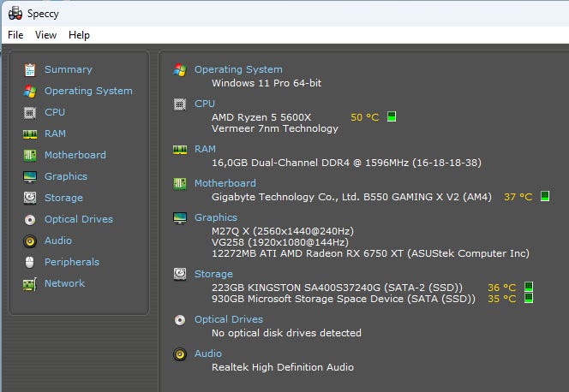This screenshot has width=569, height=392.
Task: Click the CPU temperature indicator at 50 °C
Action: click(x=365, y=117)
